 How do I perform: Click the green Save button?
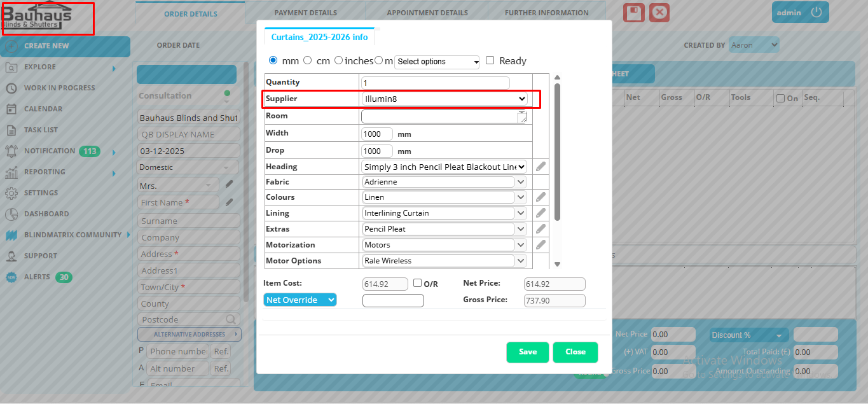[x=527, y=352]
